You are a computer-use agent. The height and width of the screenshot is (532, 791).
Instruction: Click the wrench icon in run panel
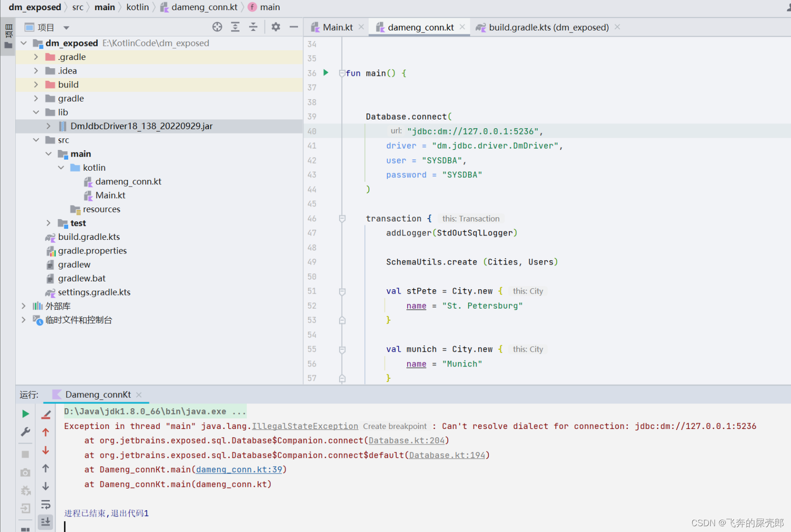(26, 432)
